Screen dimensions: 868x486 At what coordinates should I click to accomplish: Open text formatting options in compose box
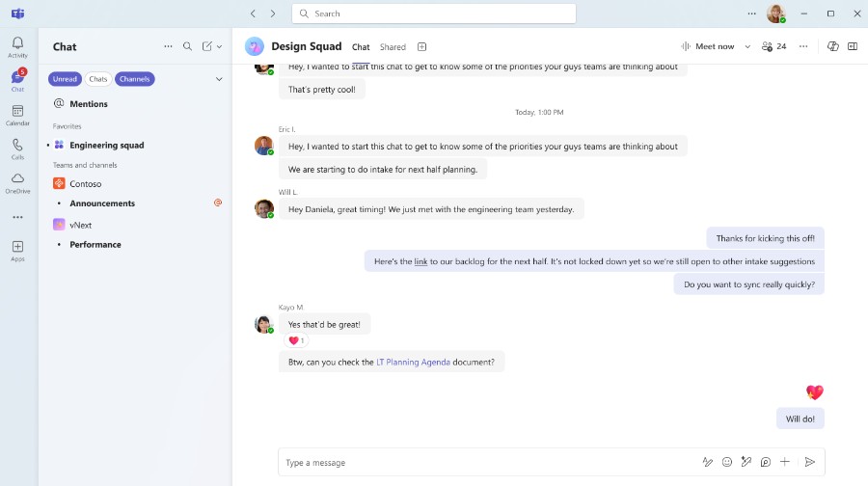(x=708, y=462)
